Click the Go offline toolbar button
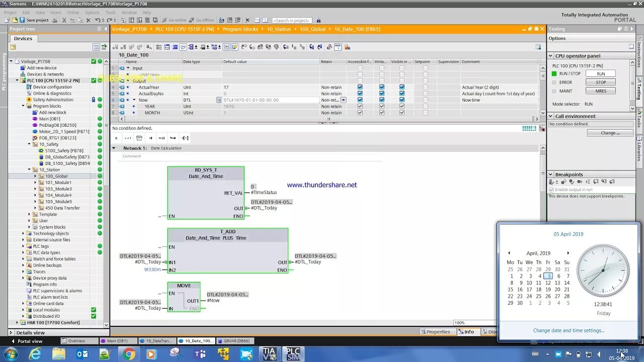Viewport: 644px width, 362px height. pos(202,20)
